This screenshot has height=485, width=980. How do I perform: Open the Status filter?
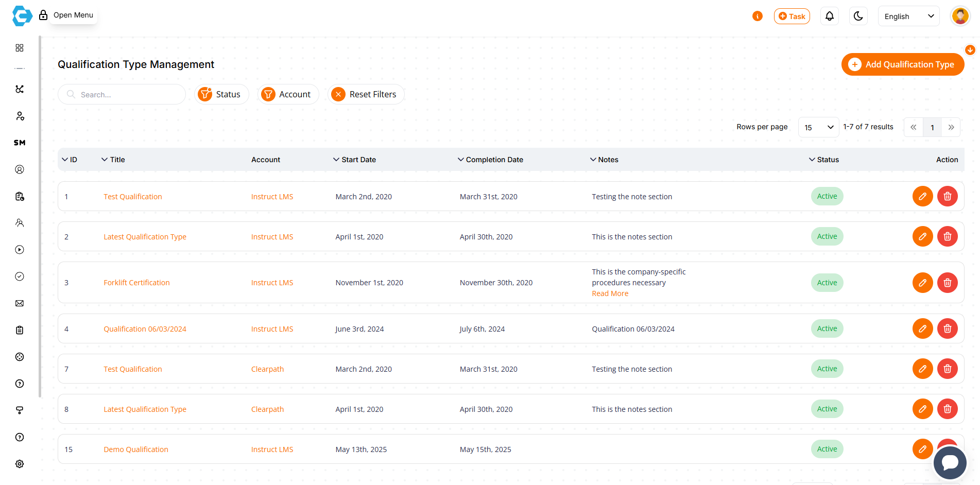[221, 94]
